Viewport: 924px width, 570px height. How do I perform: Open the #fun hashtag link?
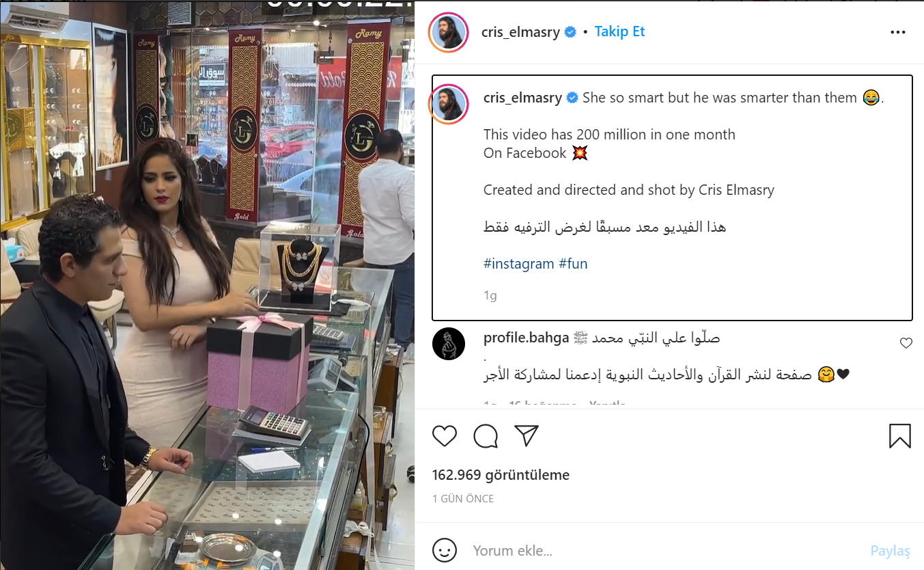[573, 264]
